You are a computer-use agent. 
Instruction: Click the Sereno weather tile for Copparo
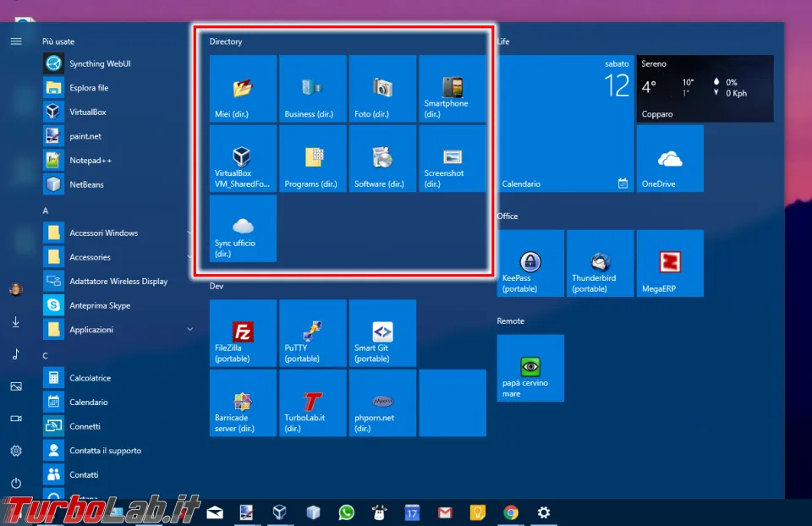point(705,89)
